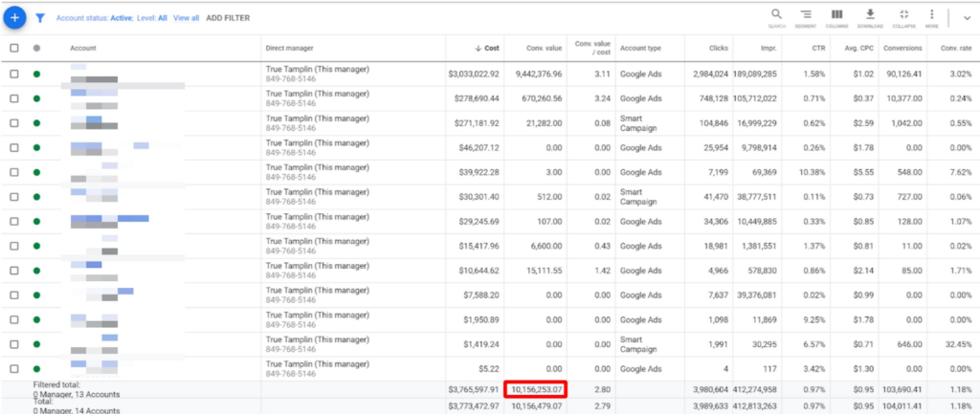Check the $10,644.62 cost account row

(x=14, y=271)
